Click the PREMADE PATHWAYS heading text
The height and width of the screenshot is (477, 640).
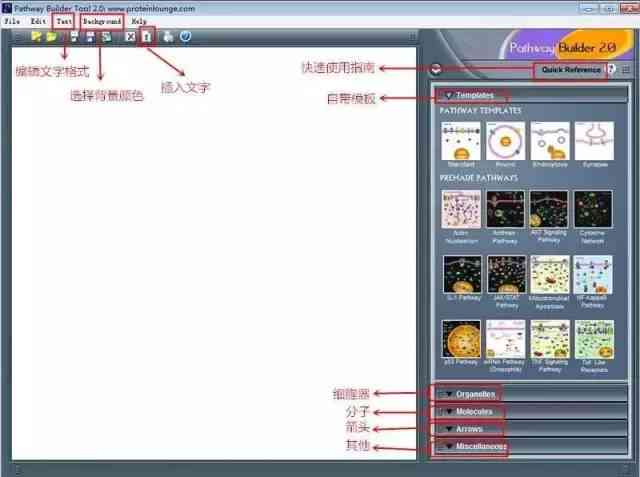click(479, 178)
